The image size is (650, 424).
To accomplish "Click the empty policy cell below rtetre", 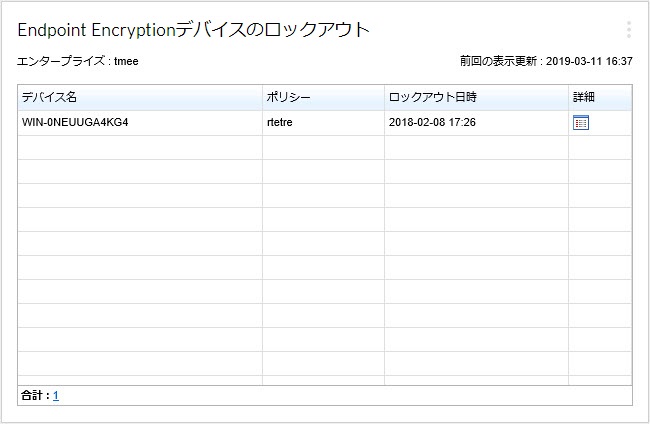I will (x=323, y=147).
